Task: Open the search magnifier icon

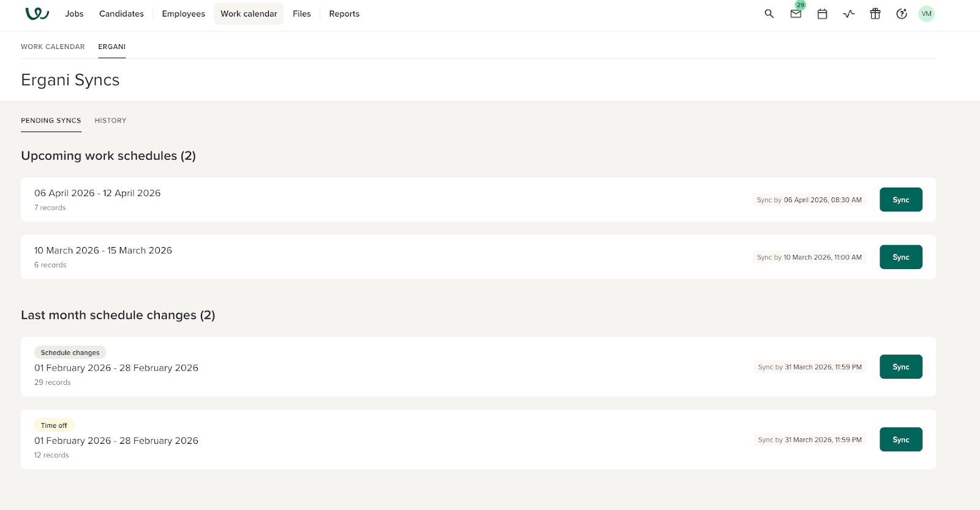Action: [x=769, y=13]
